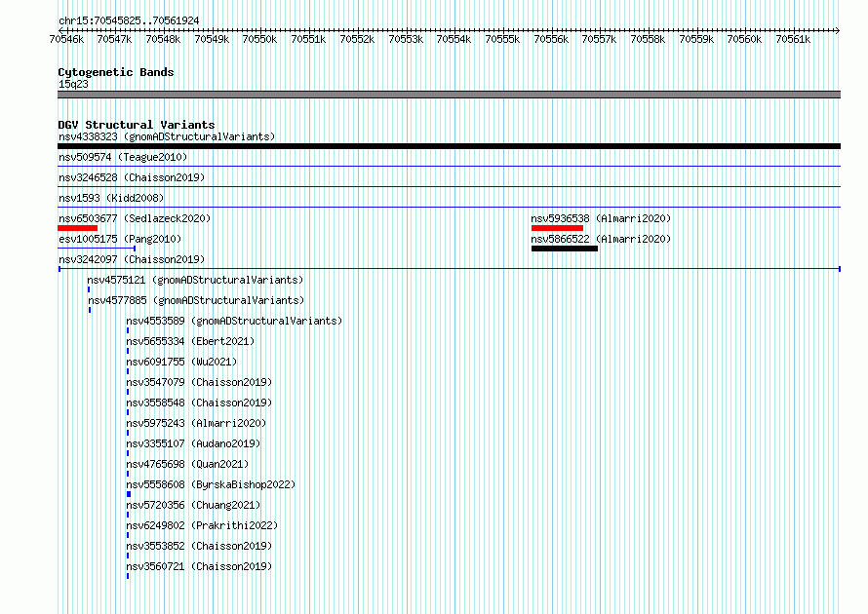Click the 70561k ruler tick label
Image resolution: width=868 pixels, height=614 pixels.
(x=793, y=39)
